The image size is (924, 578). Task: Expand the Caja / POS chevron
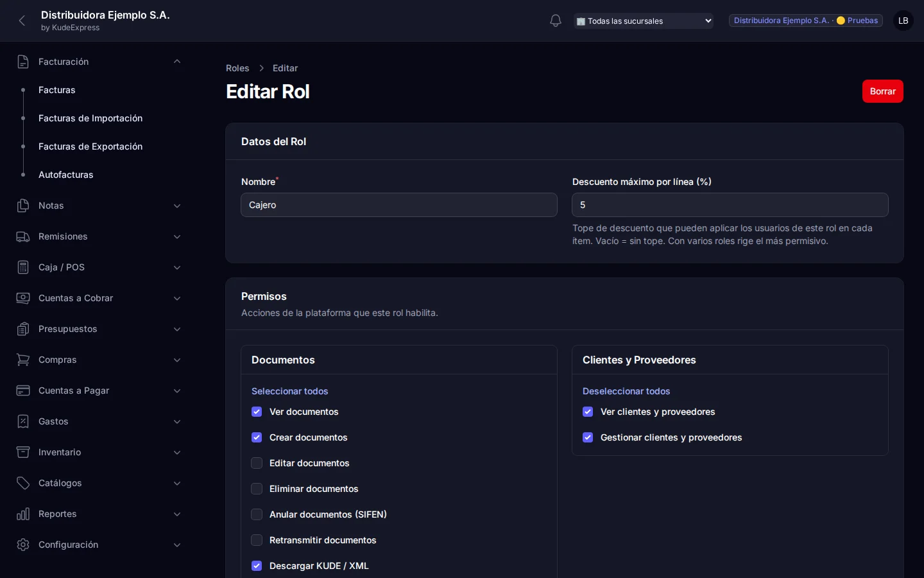[177, 267]
